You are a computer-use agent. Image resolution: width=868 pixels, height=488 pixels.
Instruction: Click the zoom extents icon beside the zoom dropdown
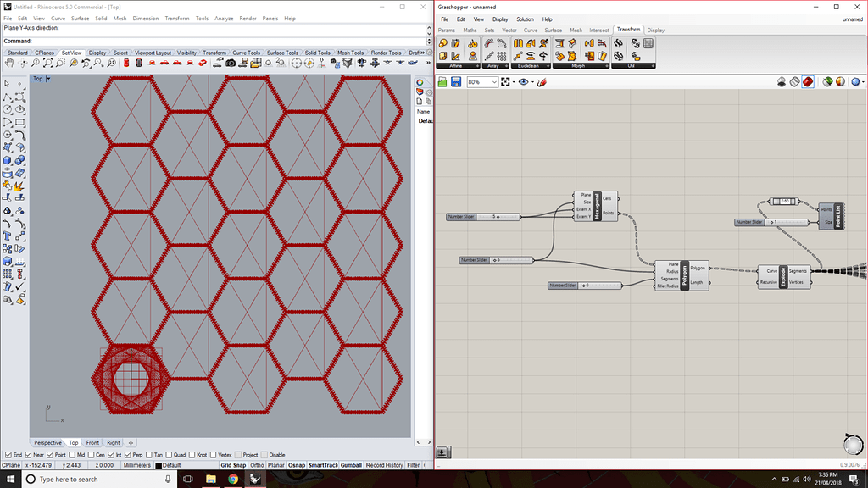click(505, 82)
